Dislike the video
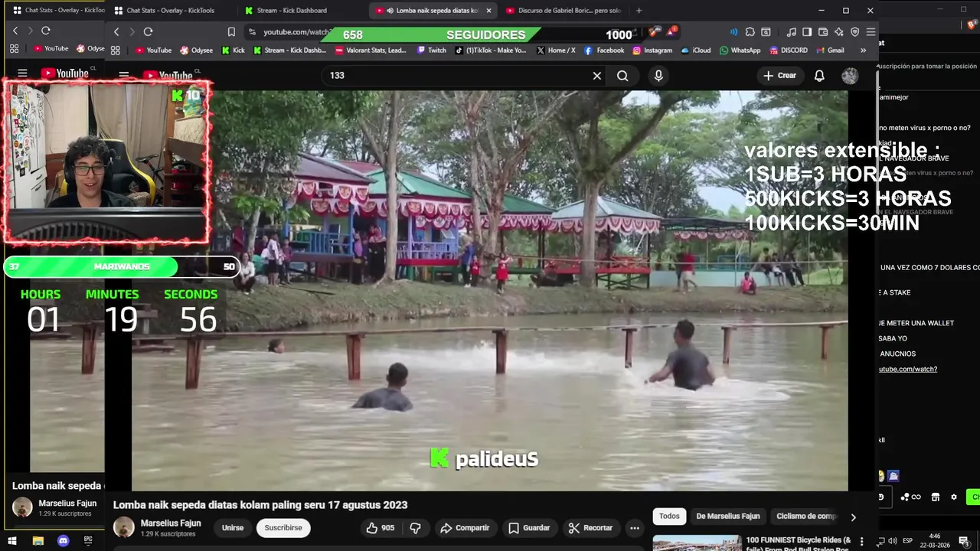The height and width of the screenshot is (551, 980). [x=416, y=528]
